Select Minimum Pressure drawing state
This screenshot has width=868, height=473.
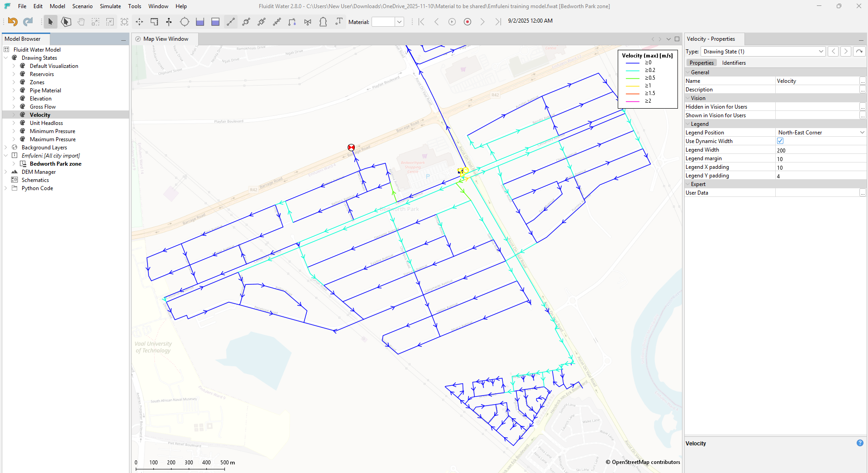pos(52,131)
